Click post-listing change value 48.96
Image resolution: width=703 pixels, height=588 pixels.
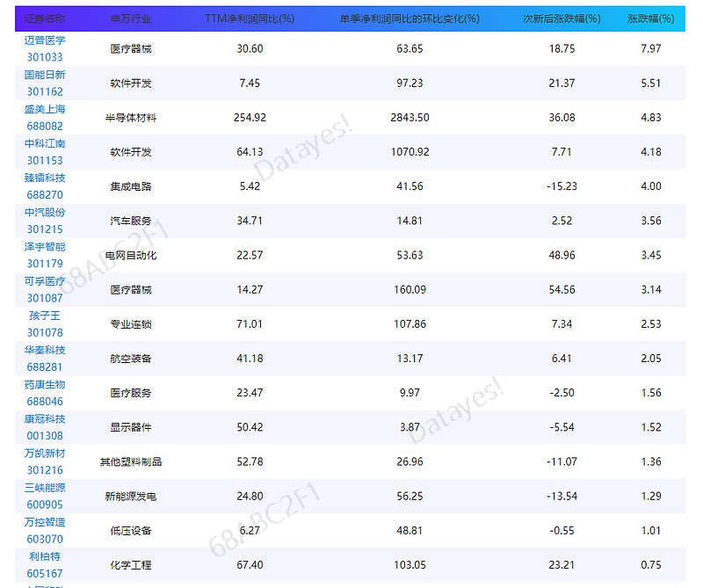562,255
